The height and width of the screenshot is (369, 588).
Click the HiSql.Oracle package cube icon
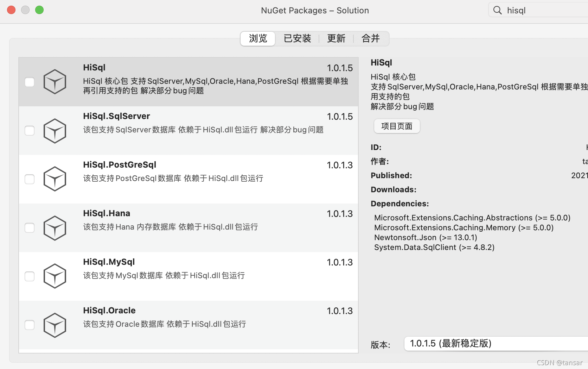click(55, 325)
